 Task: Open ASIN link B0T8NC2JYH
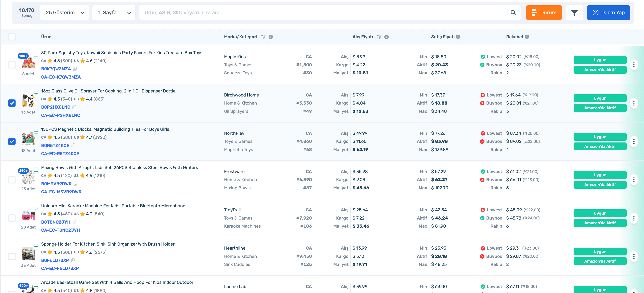[x=56, y=222]
